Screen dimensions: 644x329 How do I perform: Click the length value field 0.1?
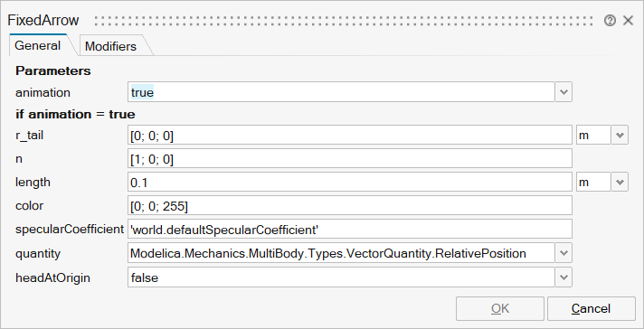pyautogui.click(x=350, y=182)
